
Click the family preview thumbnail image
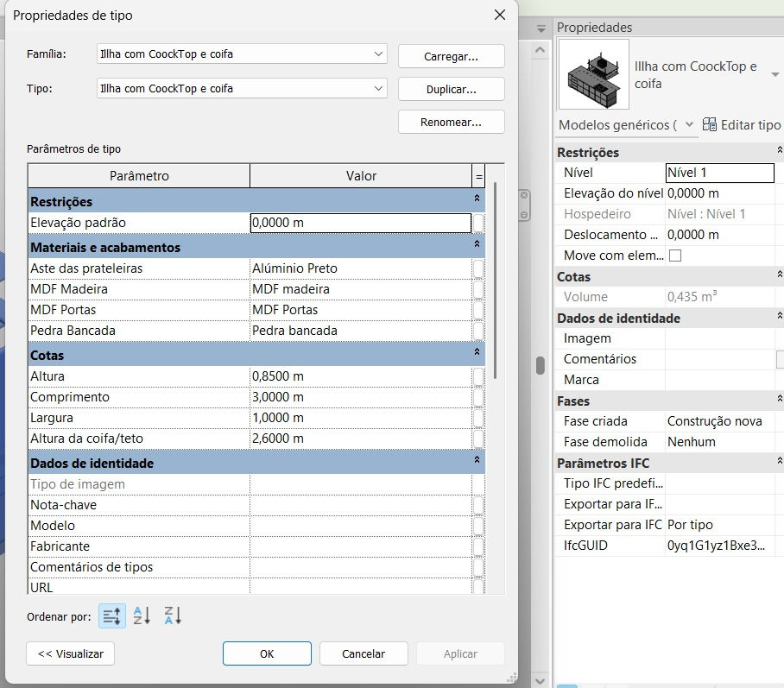(x=593, y=74)
